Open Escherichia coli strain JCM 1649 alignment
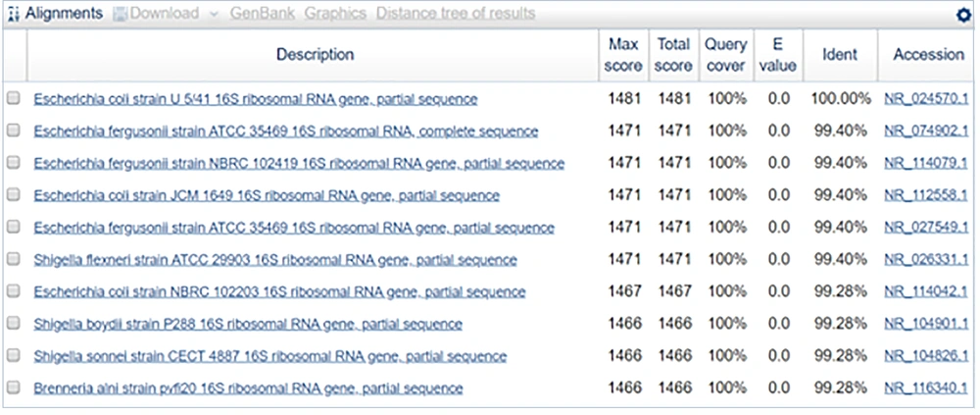980x415 pixels. click(x=266, y=195)
